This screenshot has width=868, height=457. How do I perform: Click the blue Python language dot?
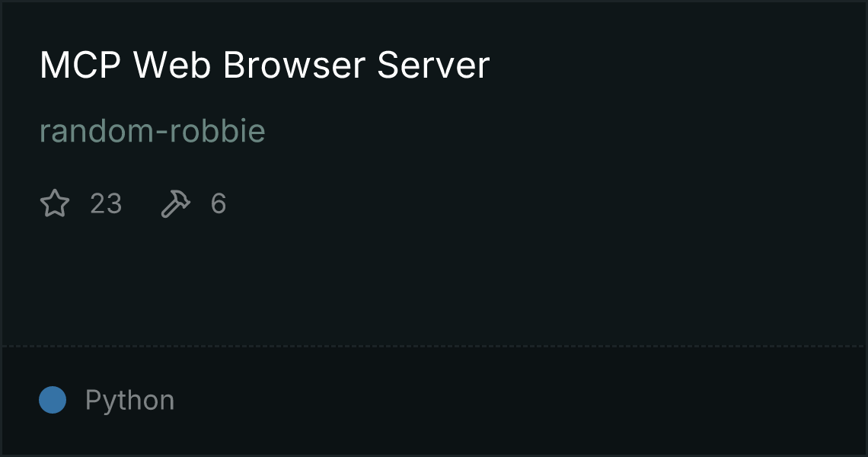[53, 400]
